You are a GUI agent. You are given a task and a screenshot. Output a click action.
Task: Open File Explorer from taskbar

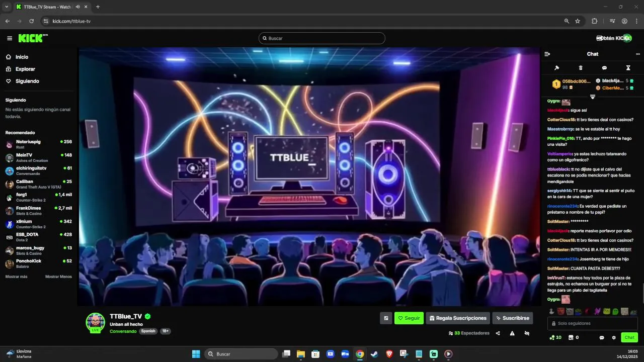(301, 354)
